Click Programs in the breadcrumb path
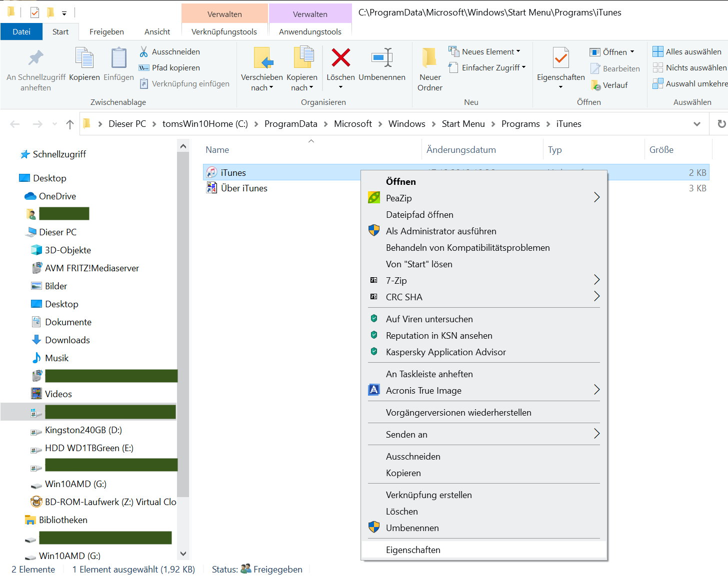The width and height of the screenshot is (728, 578). click(x=520, y=124)
